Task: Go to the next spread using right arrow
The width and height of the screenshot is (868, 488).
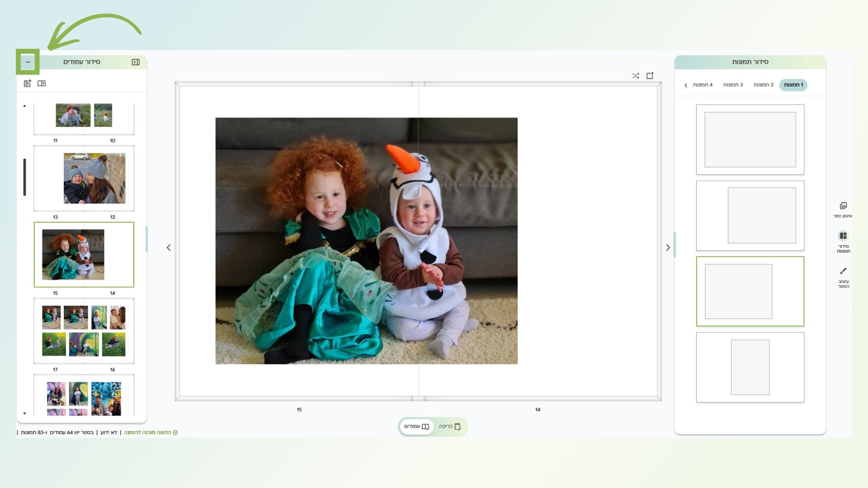Action: (668, 248)
